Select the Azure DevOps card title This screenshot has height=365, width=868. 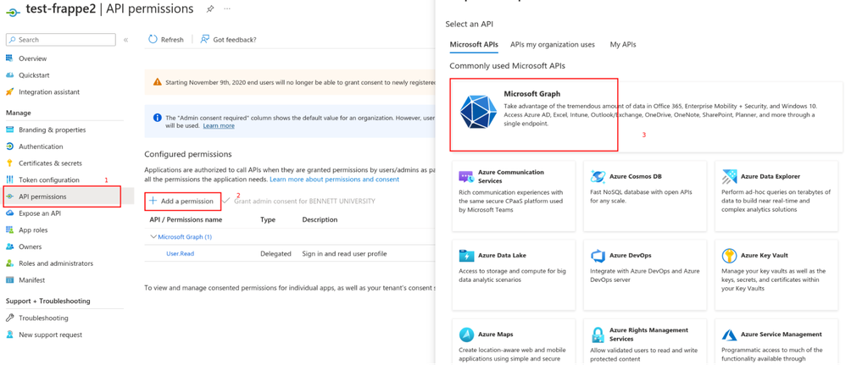[x=631, y=256]
